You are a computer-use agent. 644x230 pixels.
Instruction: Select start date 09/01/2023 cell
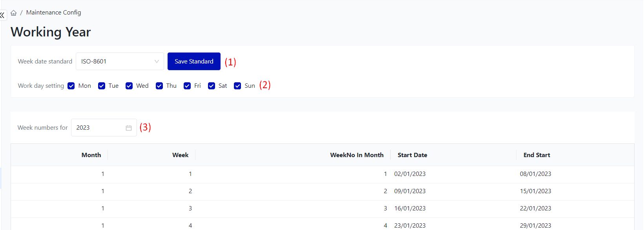(410, 191)
